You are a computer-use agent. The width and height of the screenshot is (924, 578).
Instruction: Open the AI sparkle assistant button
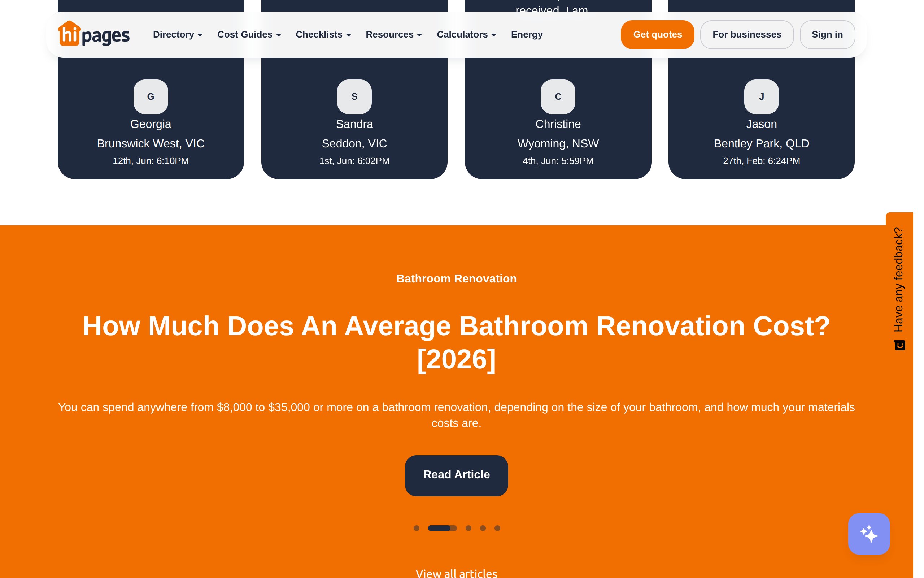(x=869, y=534)
